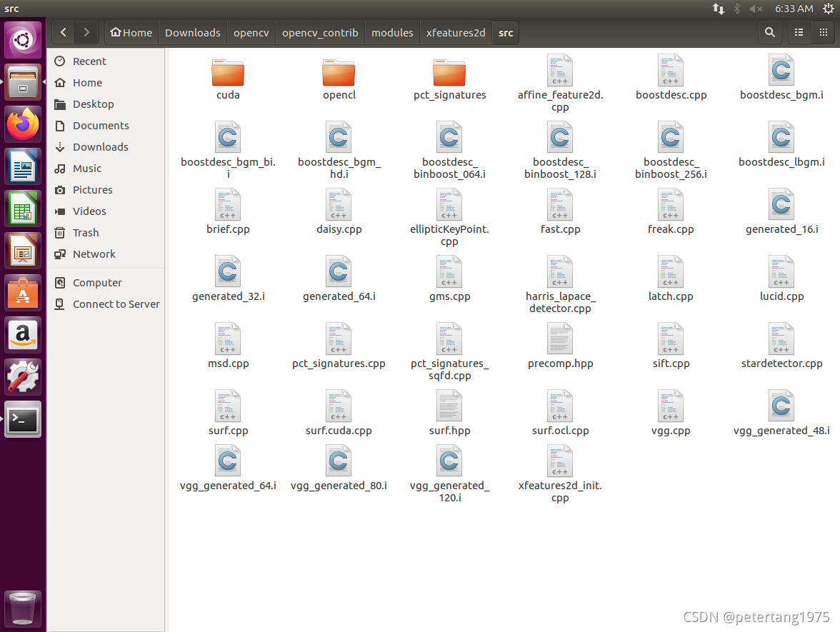Select the boostdesc_bgm.i file icon
Screen dimensions: 840x632
(781, 70)
